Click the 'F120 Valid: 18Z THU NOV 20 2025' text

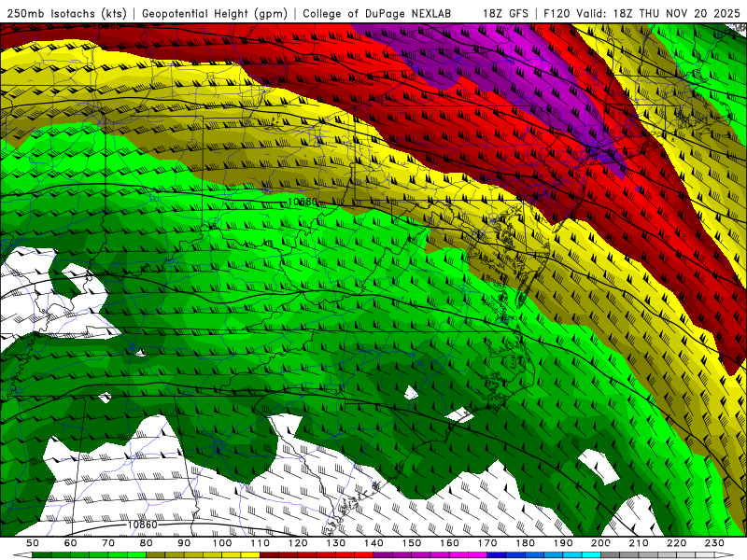641,14
